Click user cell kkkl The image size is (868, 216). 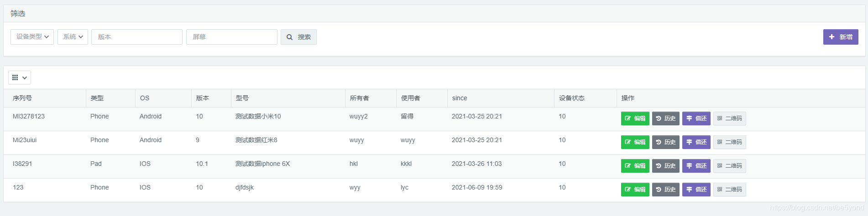[x=406, y=164]
